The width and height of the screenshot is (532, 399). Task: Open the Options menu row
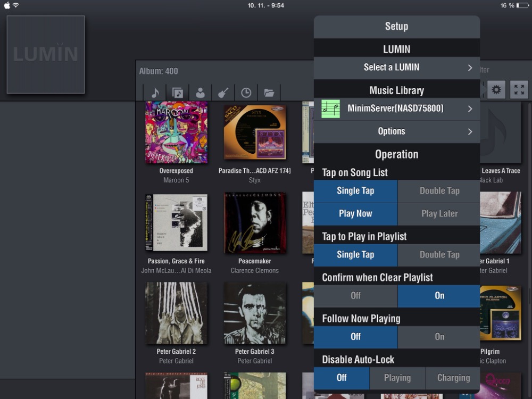pos(397,131)
